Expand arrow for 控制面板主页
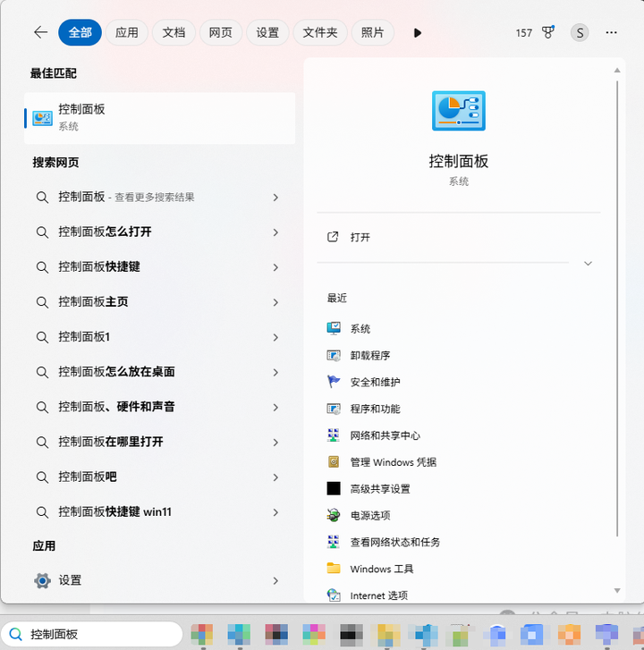Screen dimensions: 644x650 [x=275, y=302]
